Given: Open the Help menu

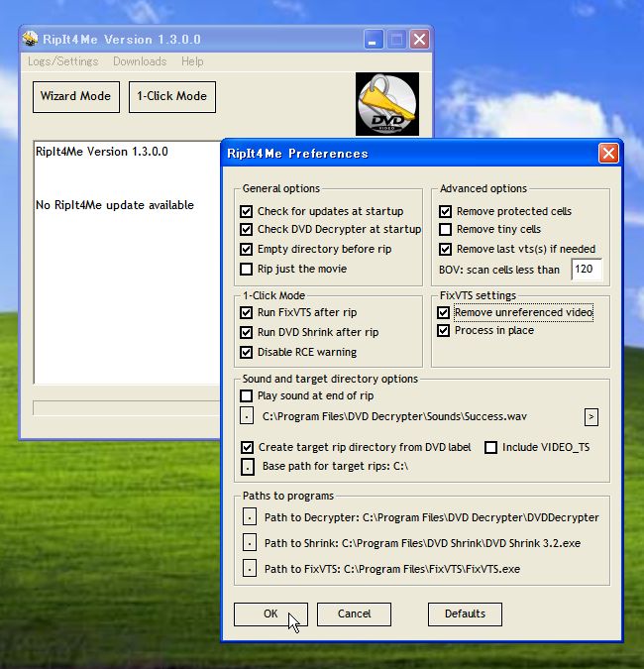Looking at the screenshot, I should tap(192, 61).
